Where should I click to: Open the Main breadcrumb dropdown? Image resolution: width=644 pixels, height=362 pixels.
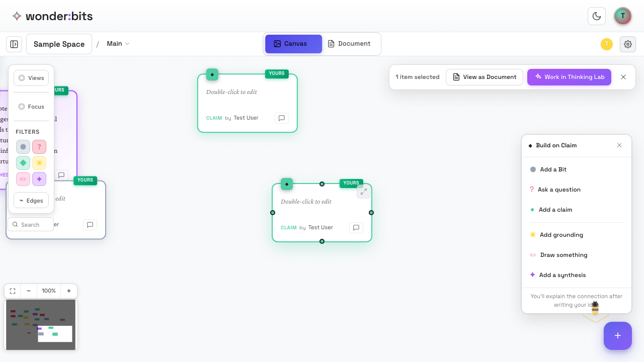click(117, 43)
